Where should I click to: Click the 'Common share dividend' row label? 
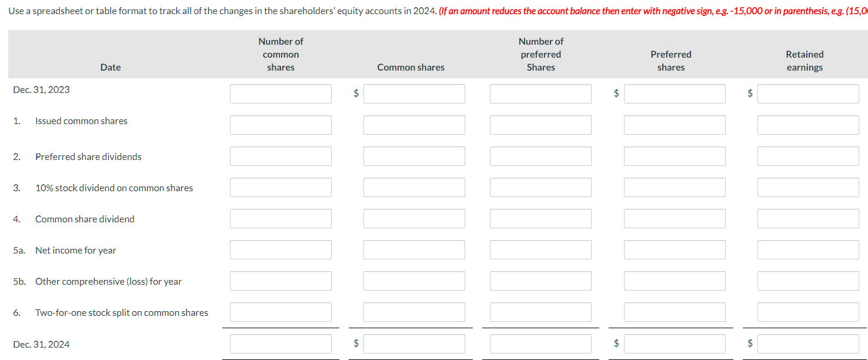click(x=85, y=219)
